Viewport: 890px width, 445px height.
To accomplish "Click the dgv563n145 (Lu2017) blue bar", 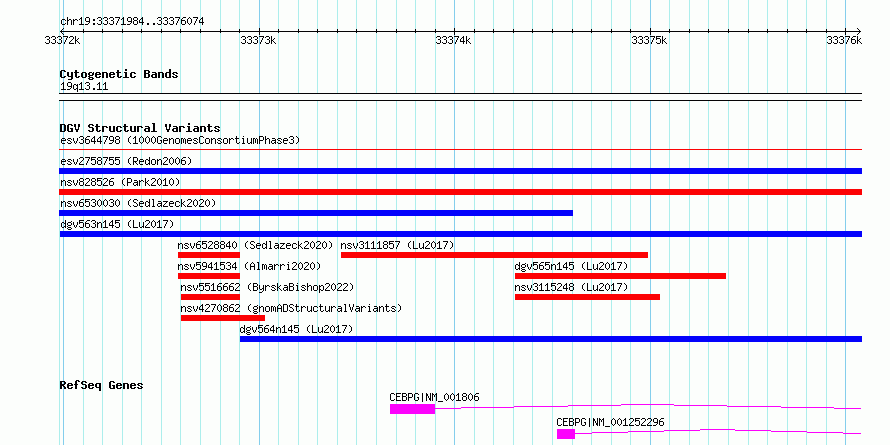I will (460, 234).
